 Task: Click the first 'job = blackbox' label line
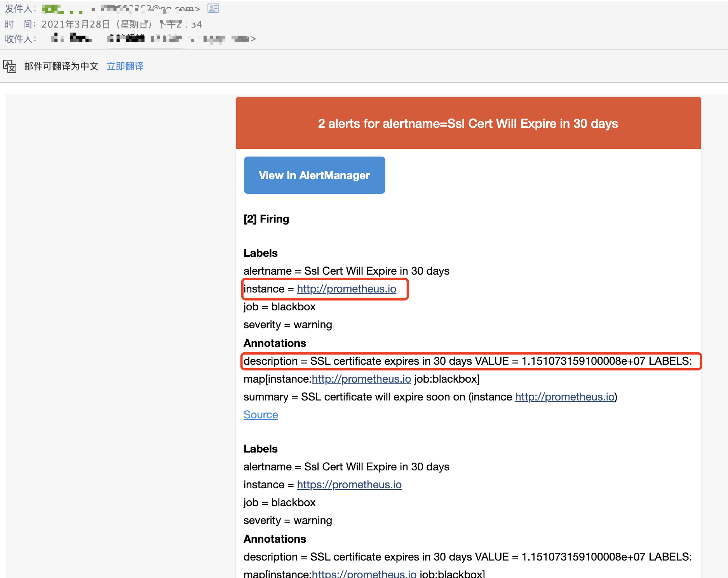click(x=279, y=307)
